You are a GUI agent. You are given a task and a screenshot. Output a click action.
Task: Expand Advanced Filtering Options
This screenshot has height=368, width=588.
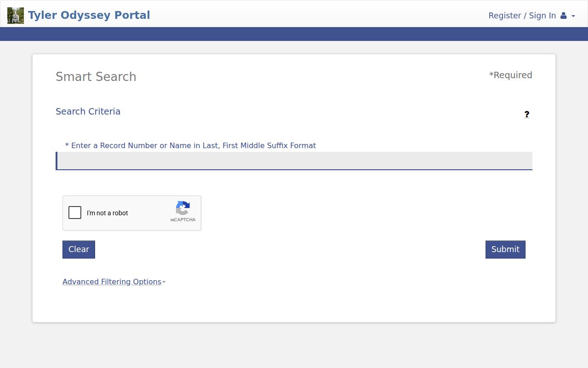click(114, 282)
